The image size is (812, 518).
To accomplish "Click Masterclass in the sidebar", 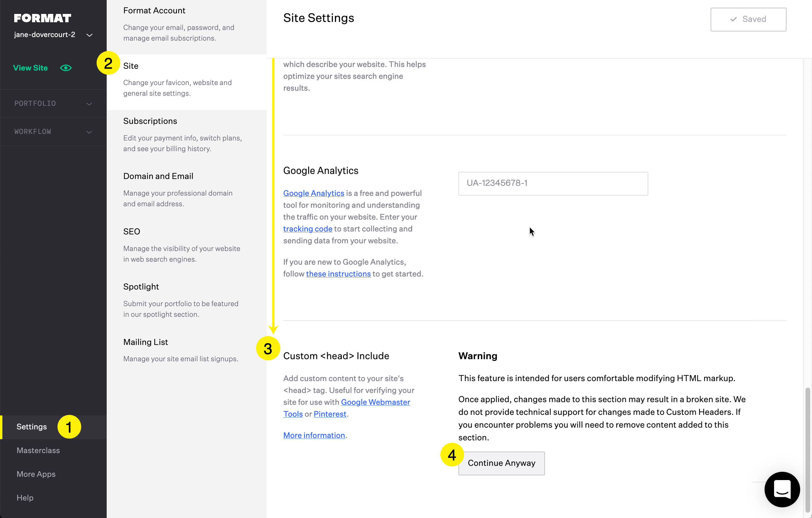I will tap(38, 450).
